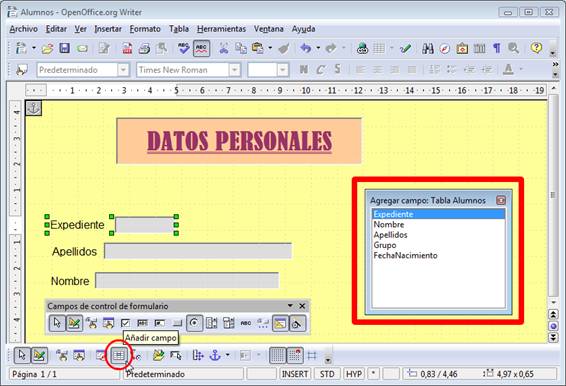Click the Help question mark icon

point(536,48)
